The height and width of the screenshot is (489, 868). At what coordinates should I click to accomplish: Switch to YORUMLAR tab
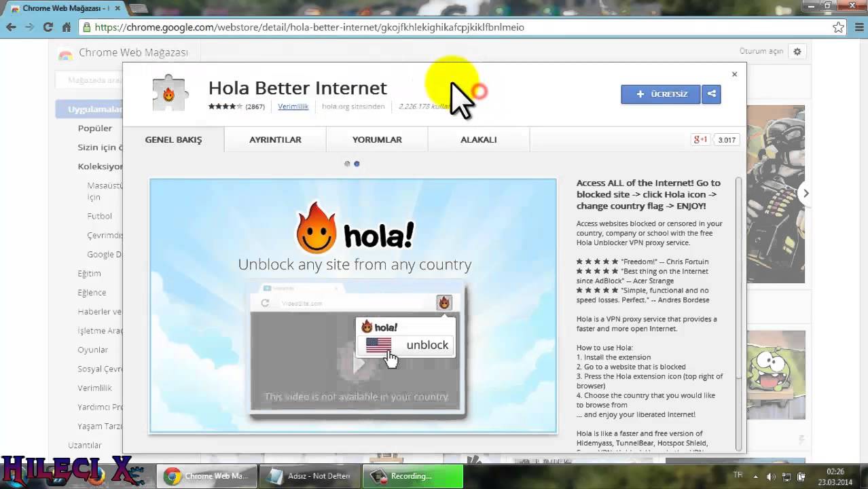coord(377,139)
